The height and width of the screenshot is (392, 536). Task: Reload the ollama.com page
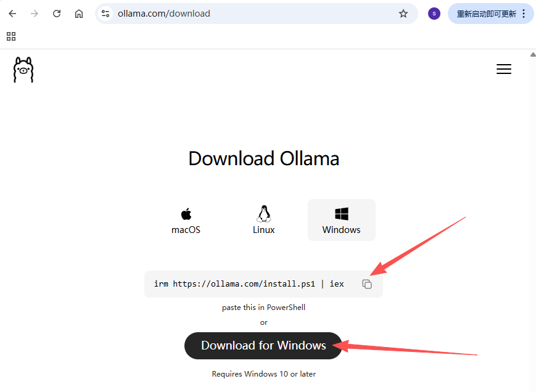pos(57,14)
